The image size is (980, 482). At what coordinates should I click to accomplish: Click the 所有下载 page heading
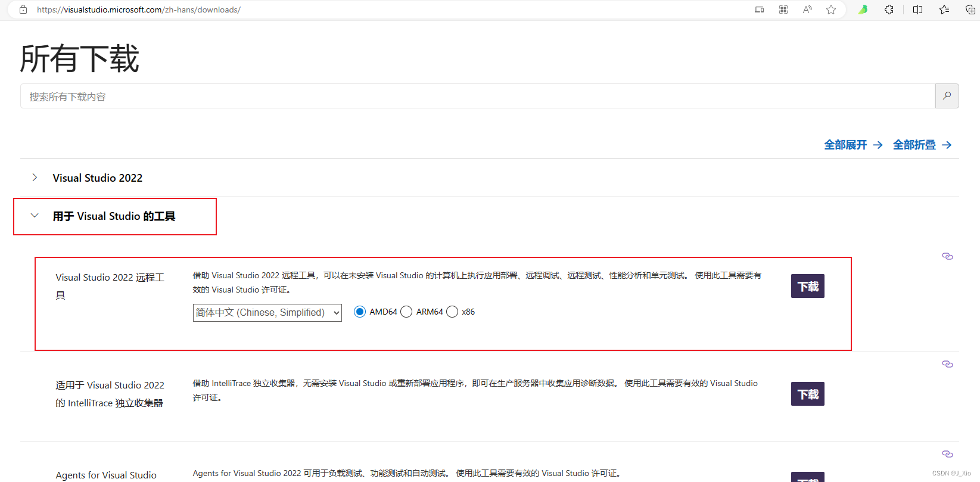pos(79,58)
